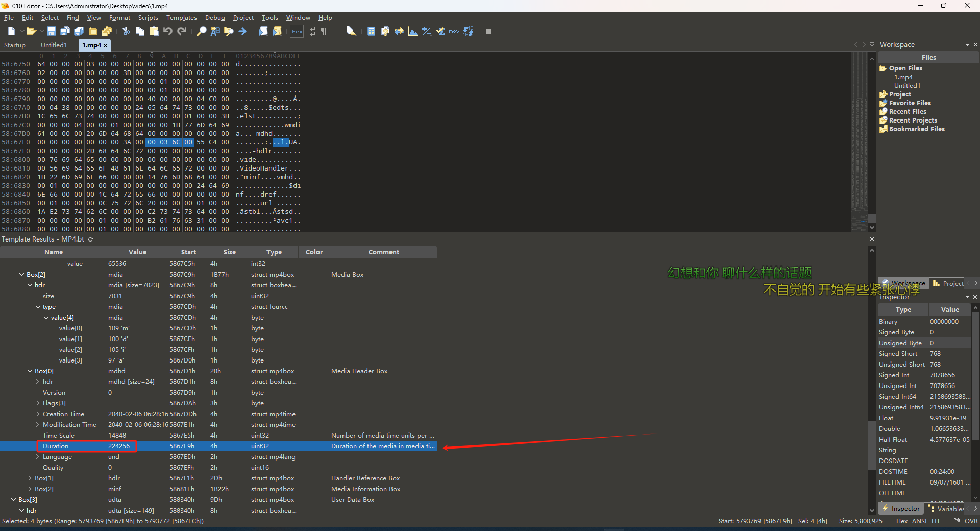
Task: Select Recent Files in Workspace
Action: (x=907, y=112)
